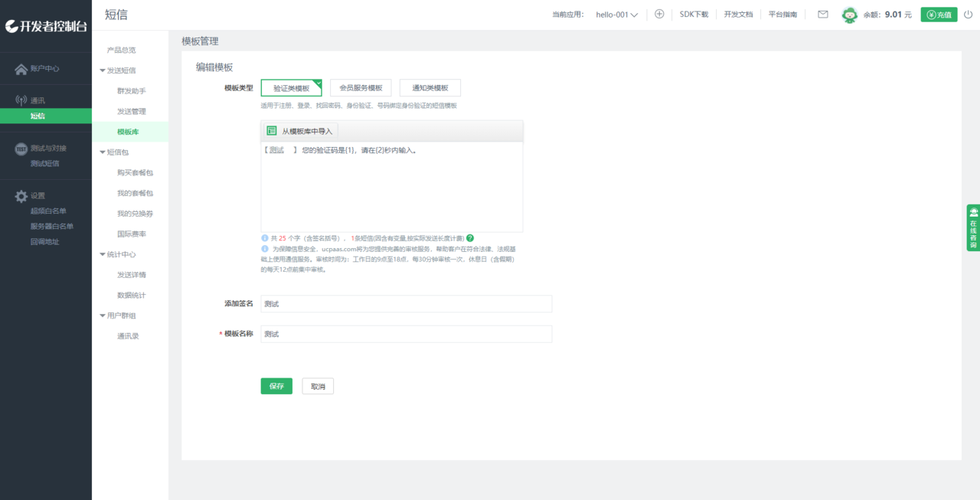This screenshot has width=980, height=500.
Task: Click the power logout icon
Action: (969, 14)
